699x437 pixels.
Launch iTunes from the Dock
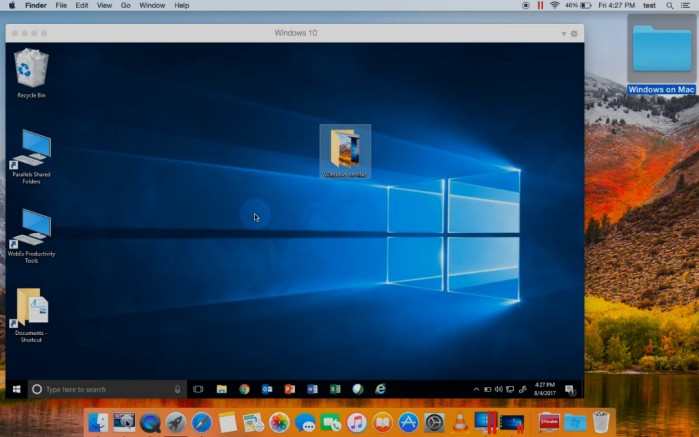tap(357, 422)
